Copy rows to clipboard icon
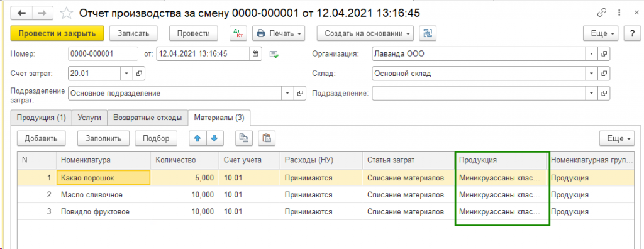Screen dimensions: 644x249 click(244, 138)
